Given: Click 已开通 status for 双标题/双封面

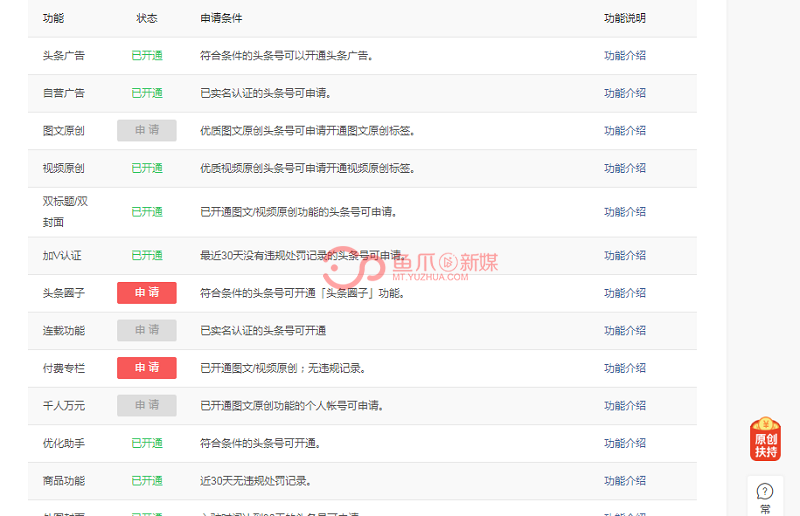Looking at the screenshot, I should 147,212.
